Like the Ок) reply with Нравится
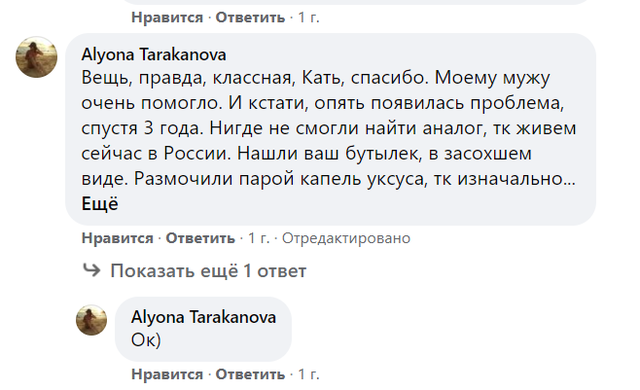 (x=167, y=374)
